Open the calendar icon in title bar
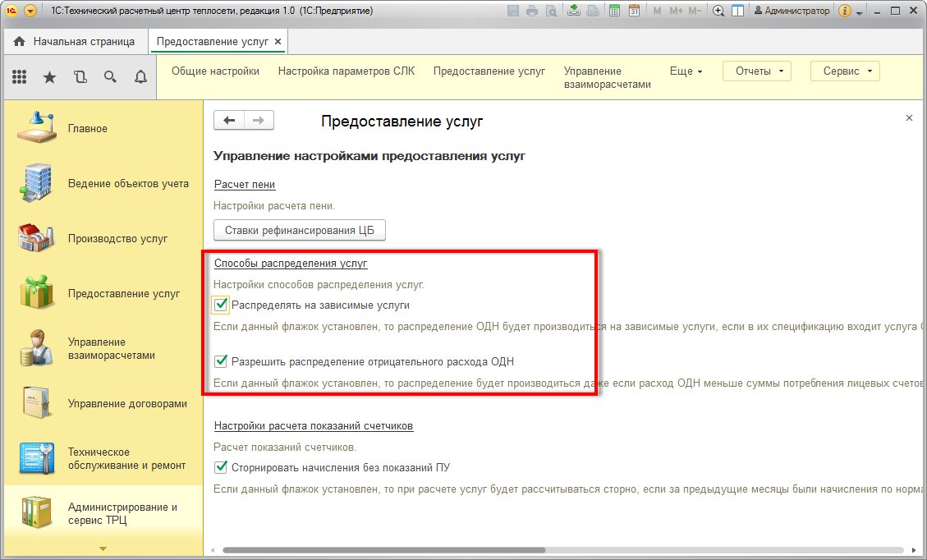 [x=634, y=11]
